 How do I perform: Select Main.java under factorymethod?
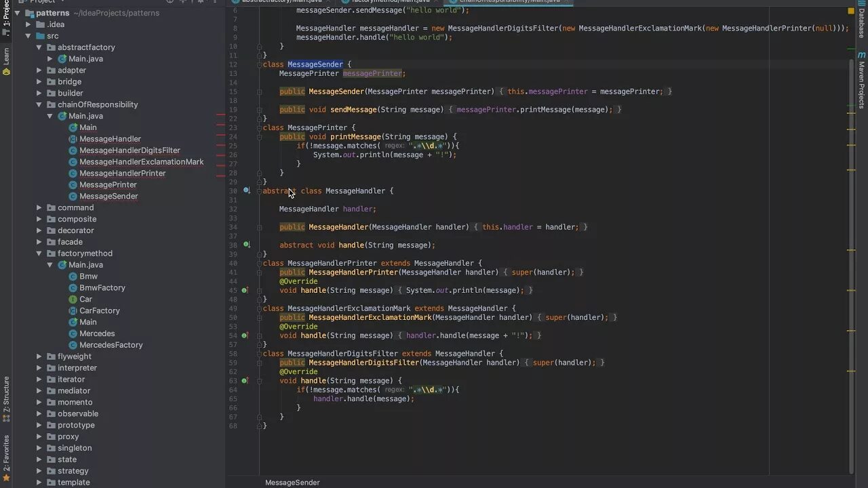(85, 265)
